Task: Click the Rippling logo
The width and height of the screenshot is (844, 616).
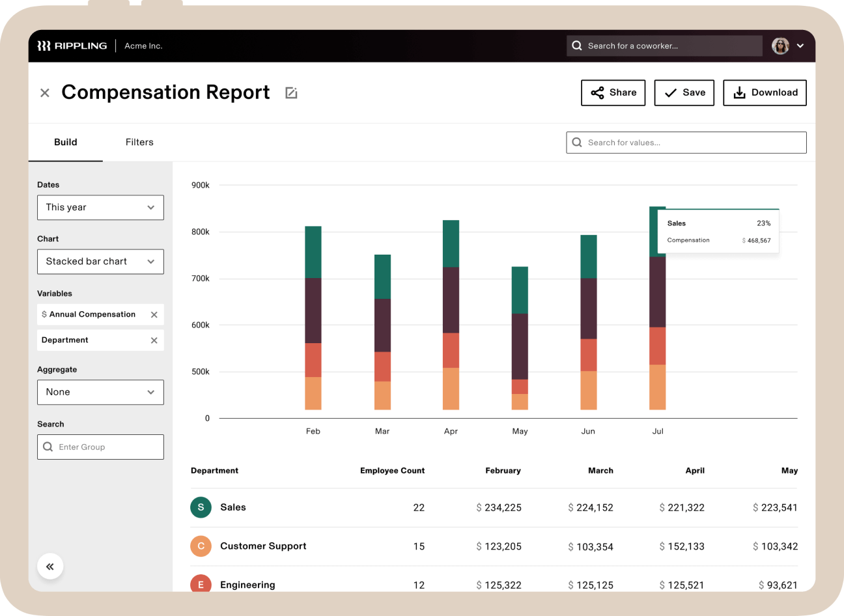Action: (x=72, y=46)
